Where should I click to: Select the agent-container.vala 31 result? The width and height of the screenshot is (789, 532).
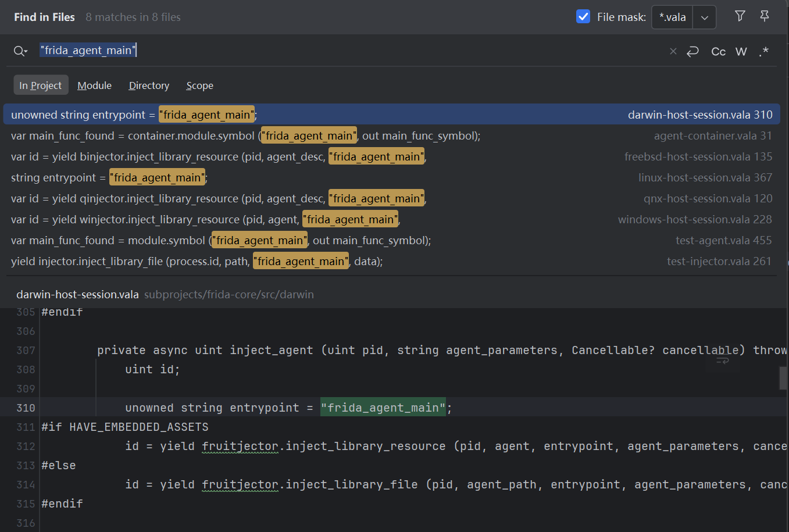[391, 135]
